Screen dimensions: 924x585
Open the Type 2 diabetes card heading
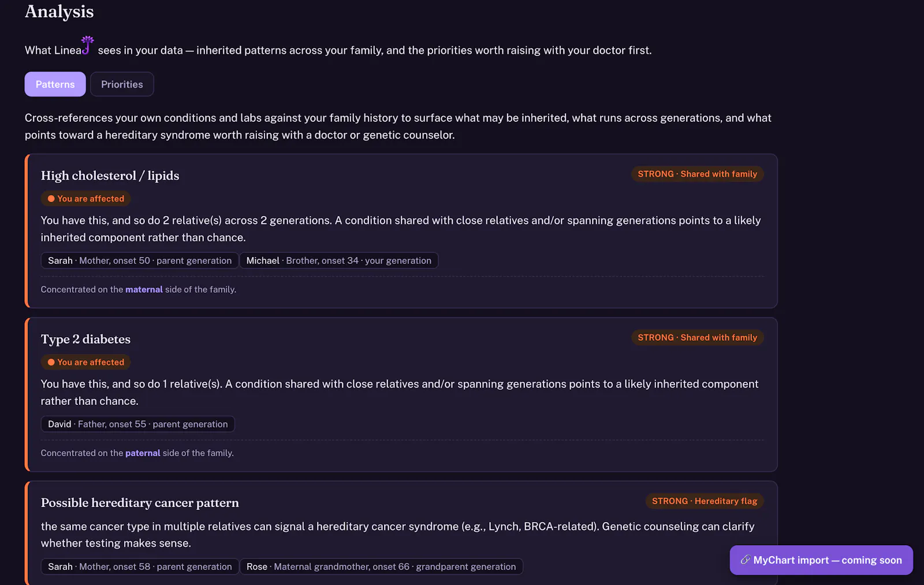(x=85, y=339)
